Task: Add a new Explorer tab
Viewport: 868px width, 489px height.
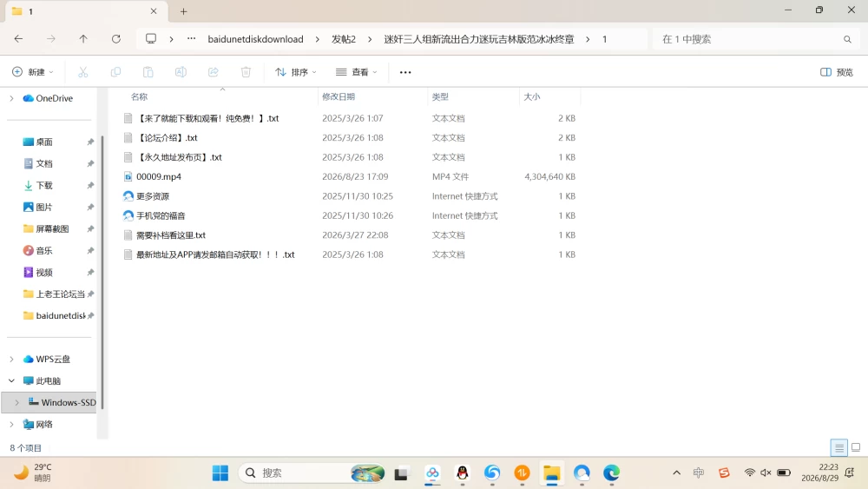Action: tap(183, 11)
